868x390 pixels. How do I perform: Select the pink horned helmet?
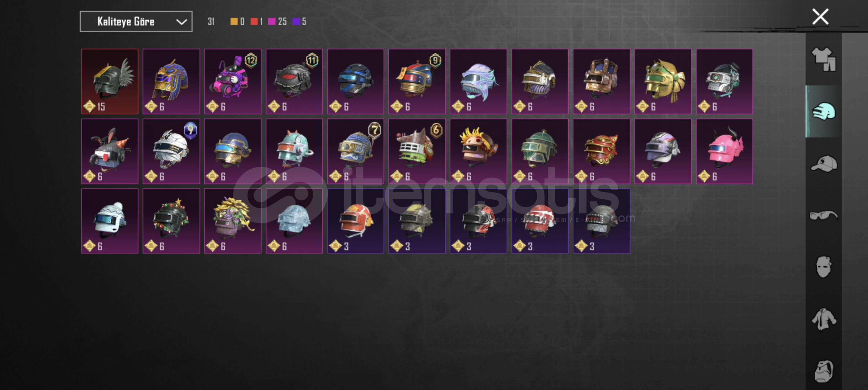pyautogui.click(x=724, y=151)
